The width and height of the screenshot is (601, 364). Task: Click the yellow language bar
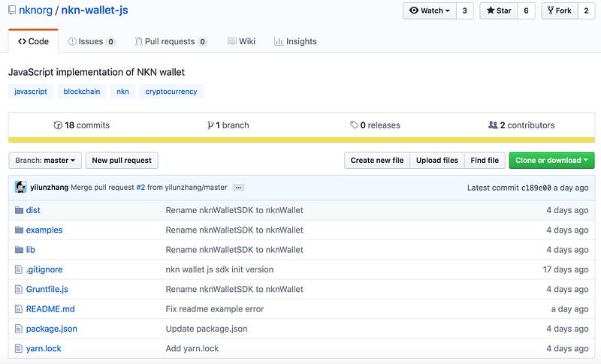300,140
